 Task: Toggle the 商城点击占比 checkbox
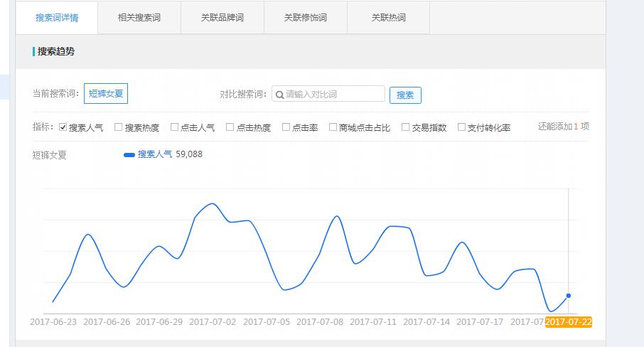[333, 127]
